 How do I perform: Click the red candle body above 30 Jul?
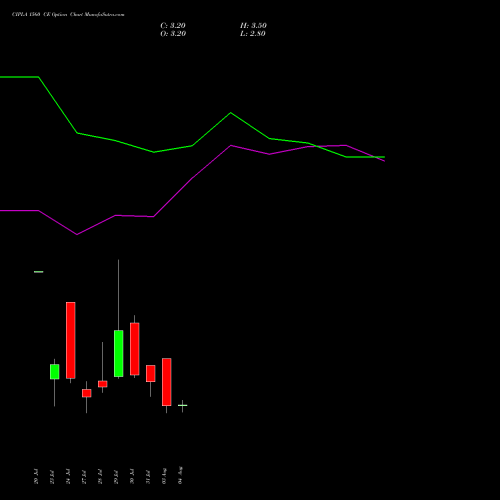(135, 349)
